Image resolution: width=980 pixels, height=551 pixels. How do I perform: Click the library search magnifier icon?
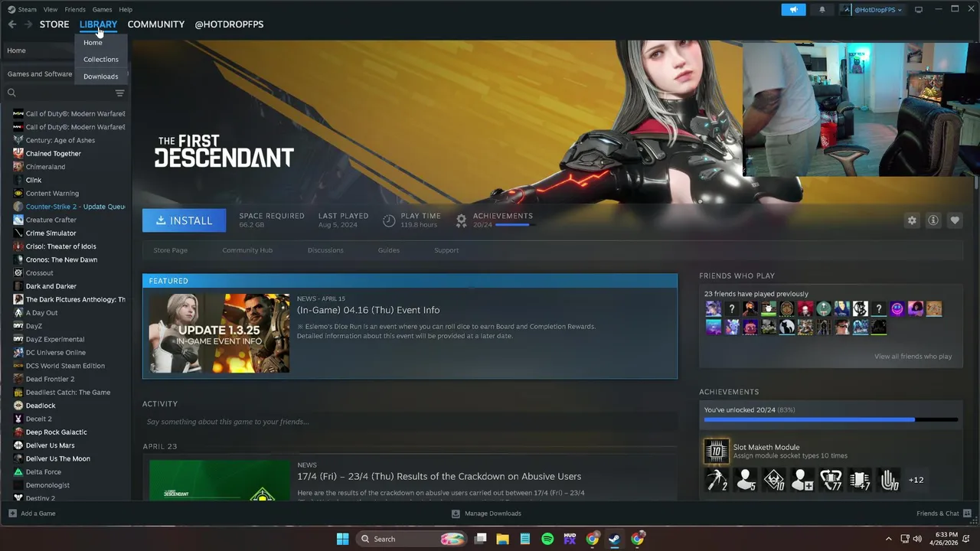point(11,93)
